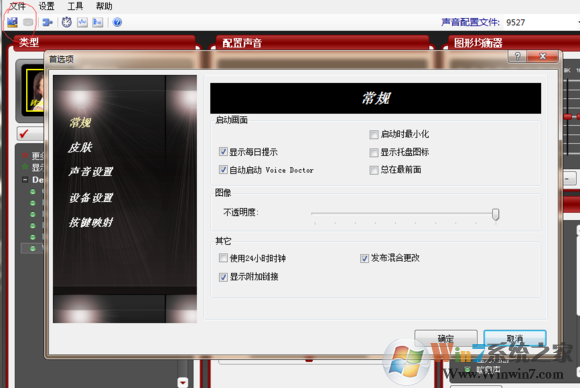580x388 pixels.
Task: Select 声音设置 in preferences sidebar
Action: pyautogui.click(x=91, y=172)
